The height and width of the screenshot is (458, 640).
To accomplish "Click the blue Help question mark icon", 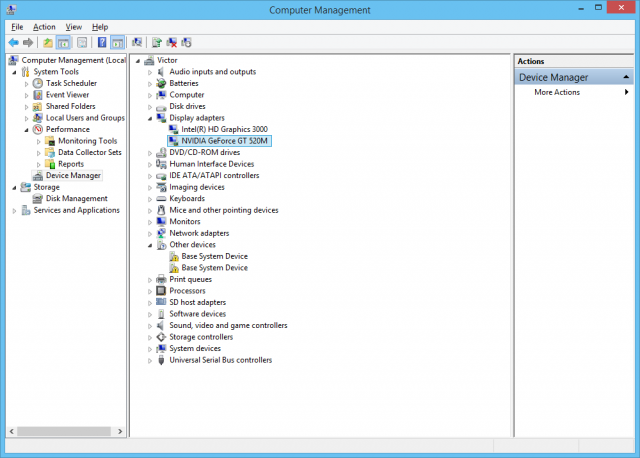I will tap(101, 43).
